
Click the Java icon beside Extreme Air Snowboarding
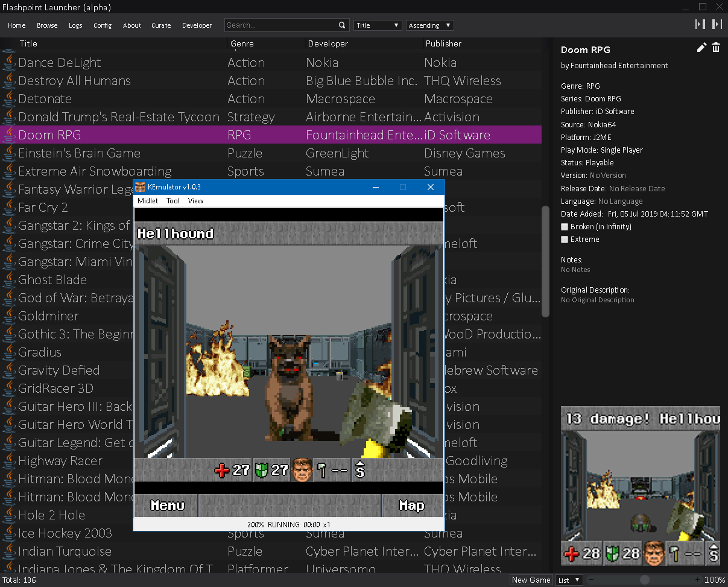[x=8, y=171]
